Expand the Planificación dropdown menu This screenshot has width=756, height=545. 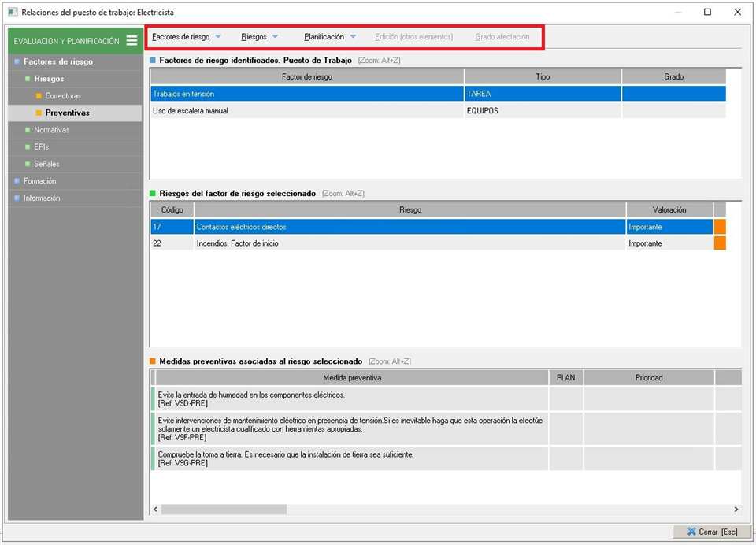[330, 37]
